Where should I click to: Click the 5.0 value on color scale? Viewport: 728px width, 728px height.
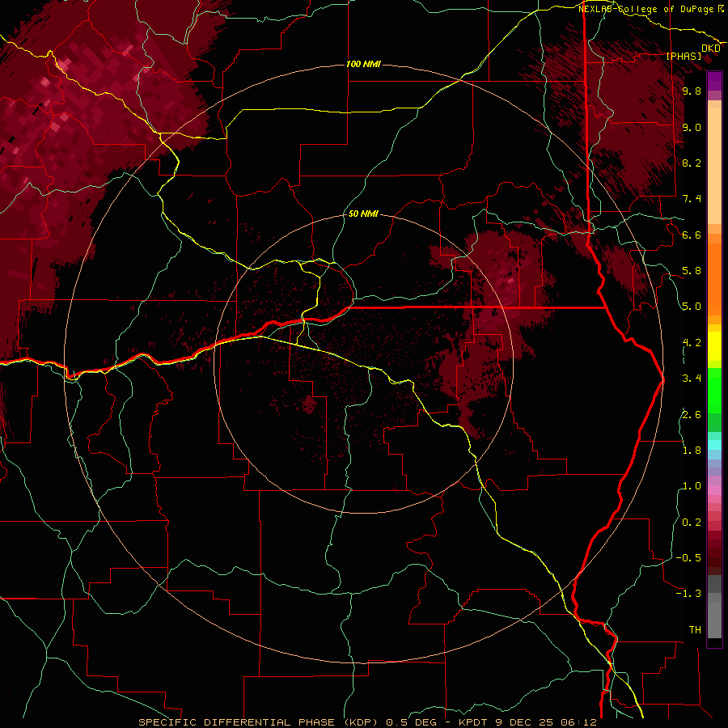click(692, 307)
